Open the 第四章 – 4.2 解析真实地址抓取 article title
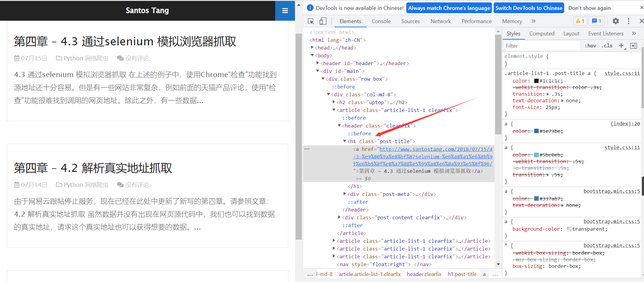Screen dimensions: 644x282 (x=93, y=168)
